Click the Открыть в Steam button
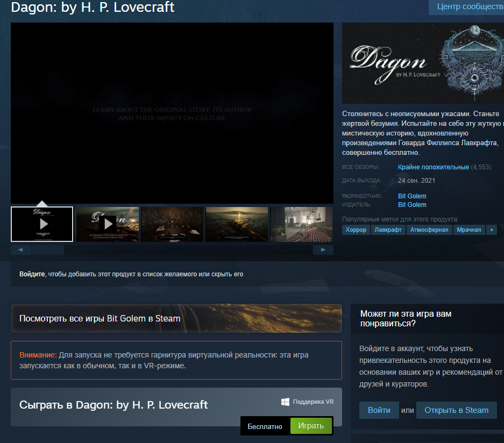 coord(457,410)
